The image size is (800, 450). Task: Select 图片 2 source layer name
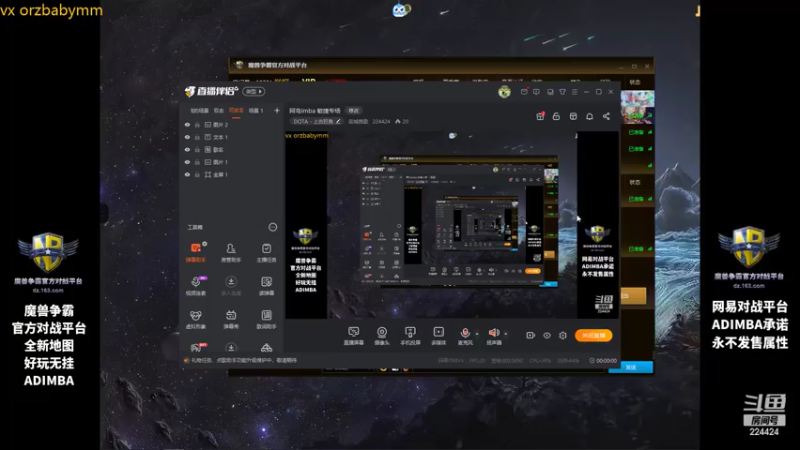pyautogui.click(x=220, y=124)
